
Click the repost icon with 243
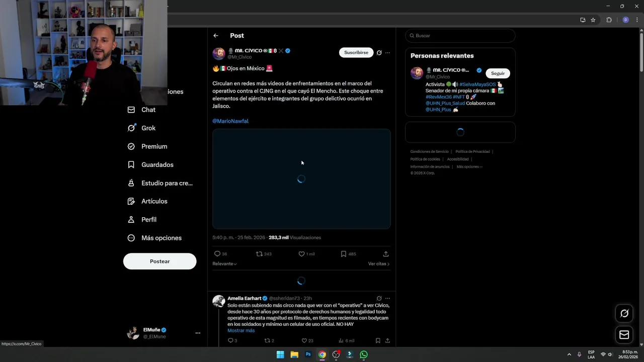[x=260, y=254]
